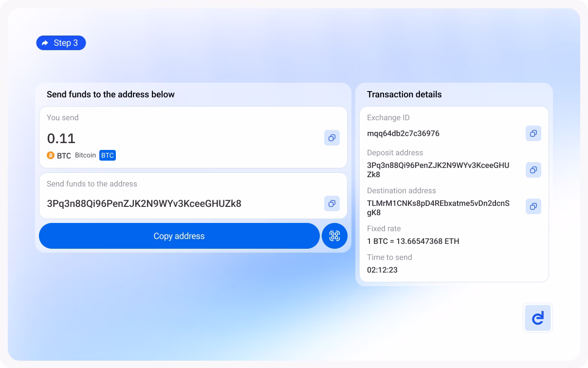Click the countdown timer 02:12:23
The image size is (588, 368).
(382, 270)
